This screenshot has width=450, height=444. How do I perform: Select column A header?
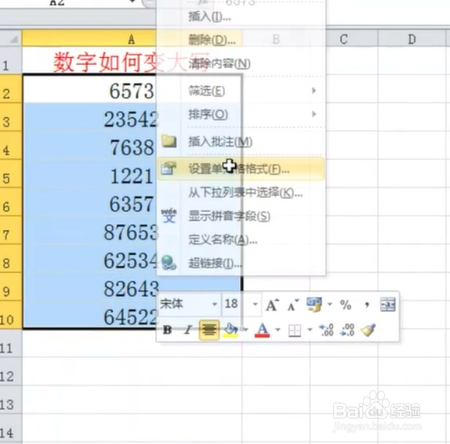click(132, 38)
